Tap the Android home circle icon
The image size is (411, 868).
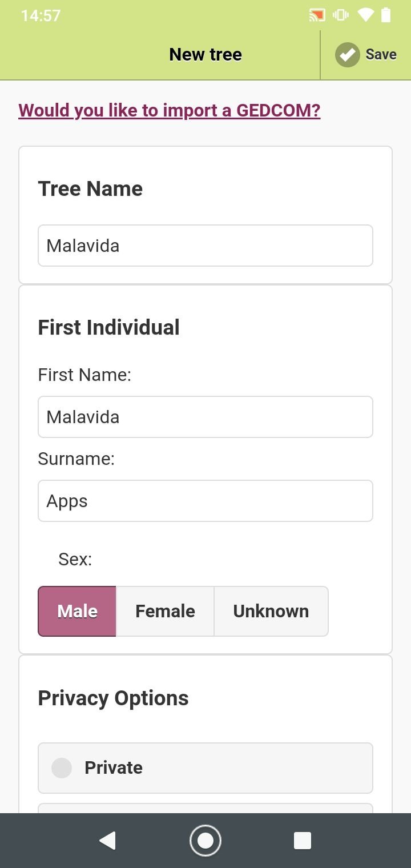tap(205, 840)
